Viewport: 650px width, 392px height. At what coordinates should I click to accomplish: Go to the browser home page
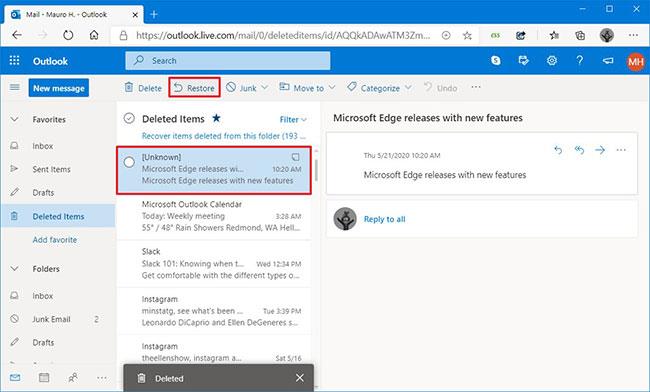[94, 35]
